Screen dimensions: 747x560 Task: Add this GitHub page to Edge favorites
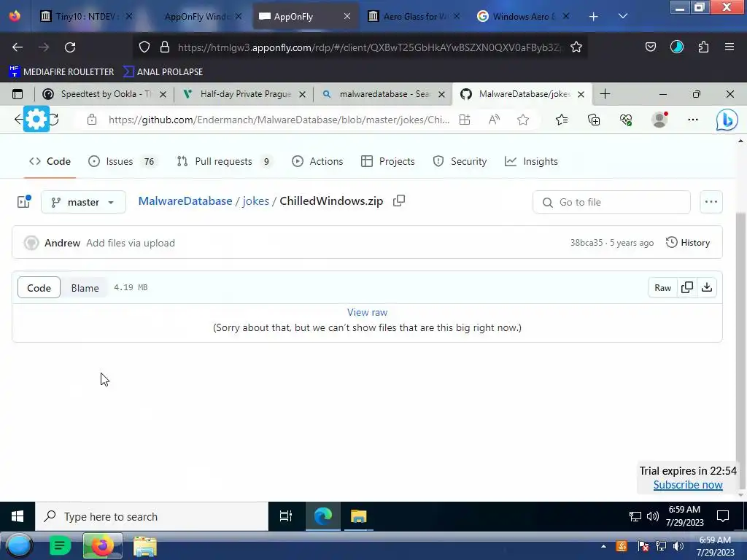click(523, 120)
